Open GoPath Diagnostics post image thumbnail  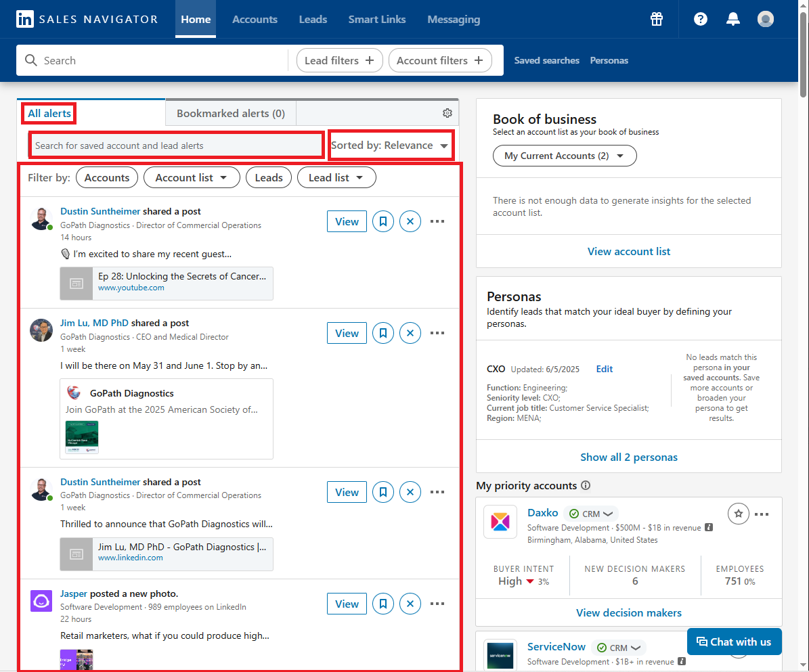82,437
